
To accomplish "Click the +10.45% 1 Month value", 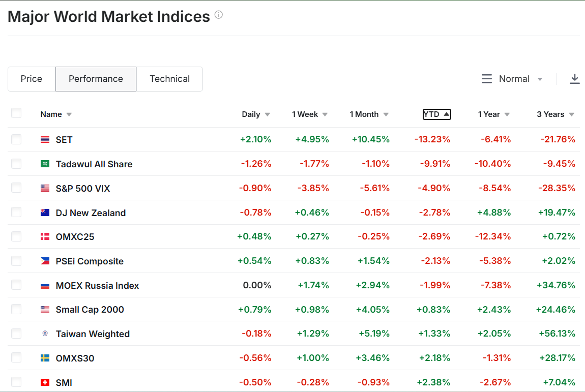I will tap(371, 139).
